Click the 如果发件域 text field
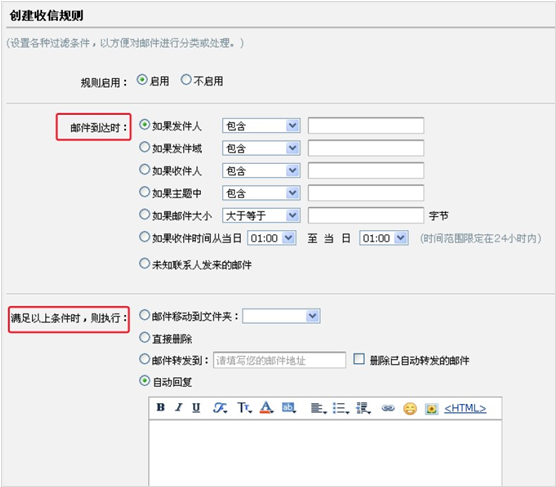The width and height of the screenshot is (556, 487). pyautogui.click(x=366, y=148)
